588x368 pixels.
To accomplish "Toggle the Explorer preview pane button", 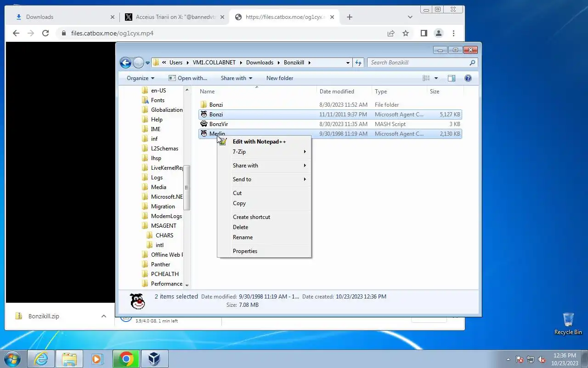I will (451, 78).
